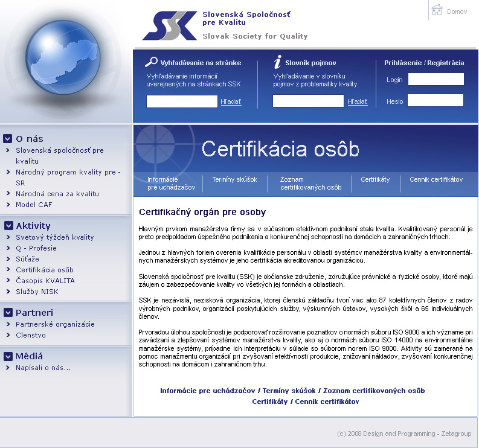479x448 pixels.
Task: Open Slovenská spoločnosť pre kvalitu menu link
Action: coord(60,155)
